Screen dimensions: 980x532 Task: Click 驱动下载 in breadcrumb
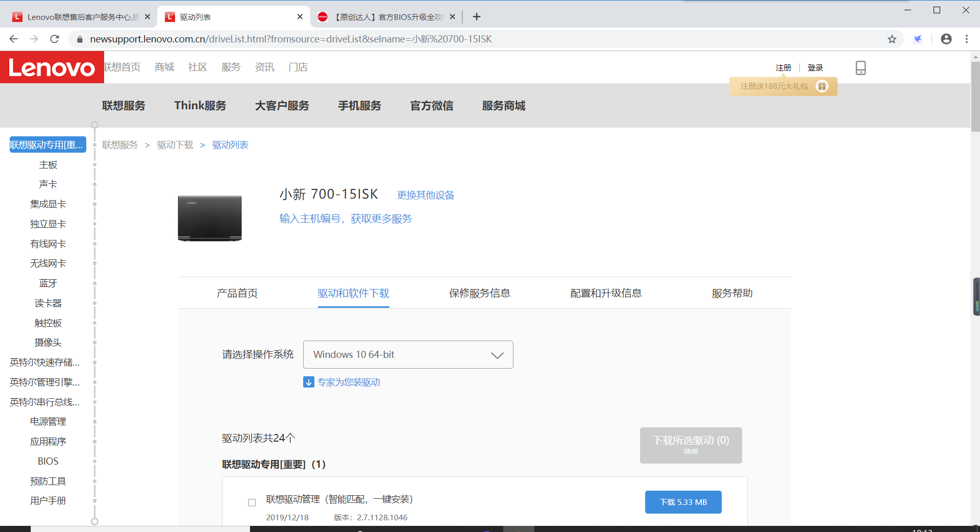pyautogui.click(x=175, y=145)
